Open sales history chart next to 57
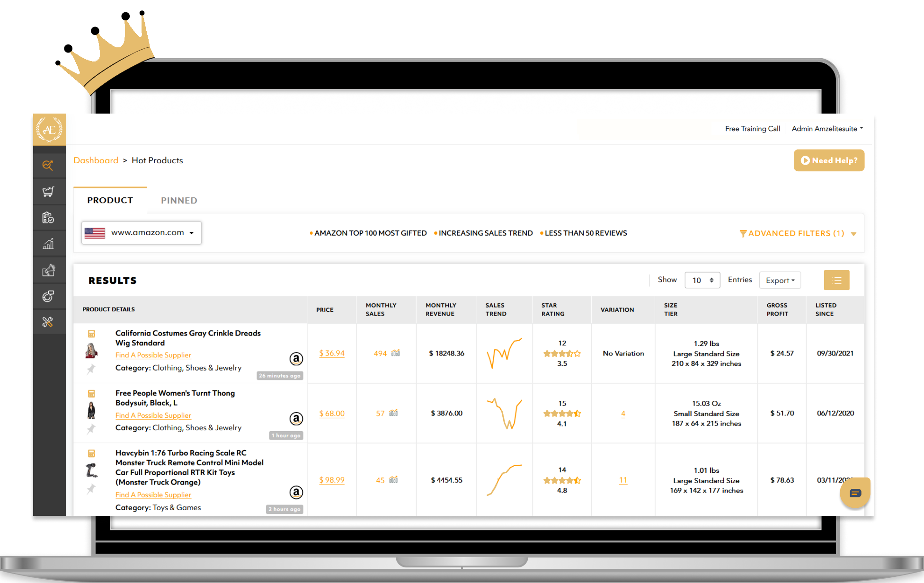 pyautogui.click(x=393, y=413)
